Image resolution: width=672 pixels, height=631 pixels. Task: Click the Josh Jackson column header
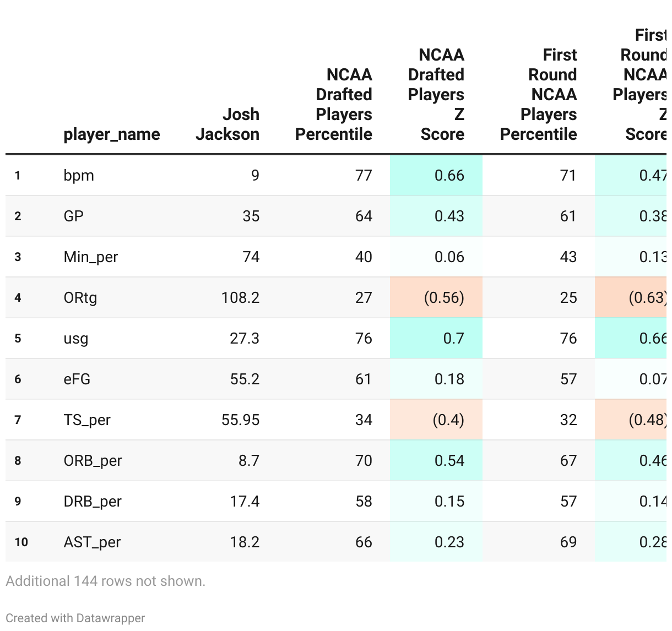pos(227,124)
